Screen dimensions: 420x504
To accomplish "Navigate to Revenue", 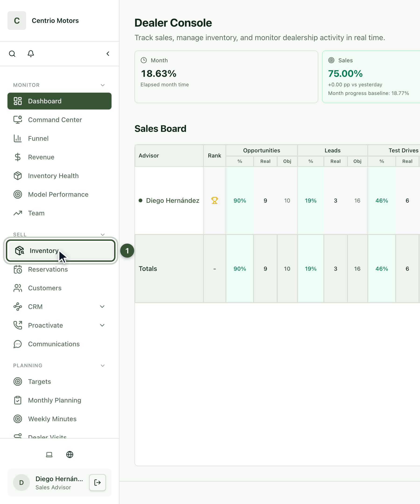I will [59, 157].
